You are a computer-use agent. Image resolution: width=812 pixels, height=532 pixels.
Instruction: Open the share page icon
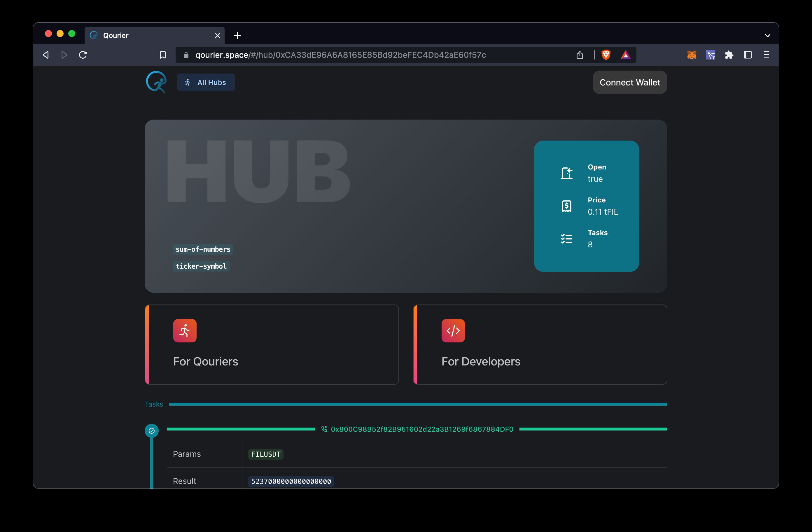coord(580,55)
